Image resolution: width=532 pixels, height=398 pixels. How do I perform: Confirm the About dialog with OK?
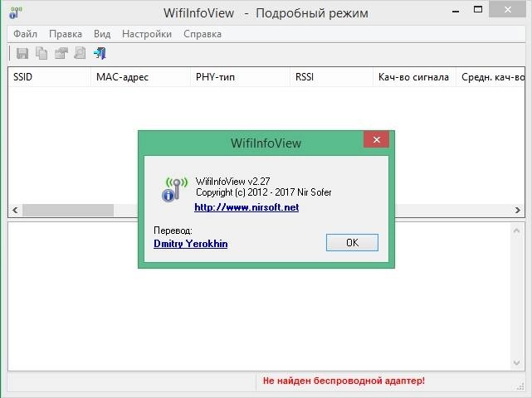352,242
